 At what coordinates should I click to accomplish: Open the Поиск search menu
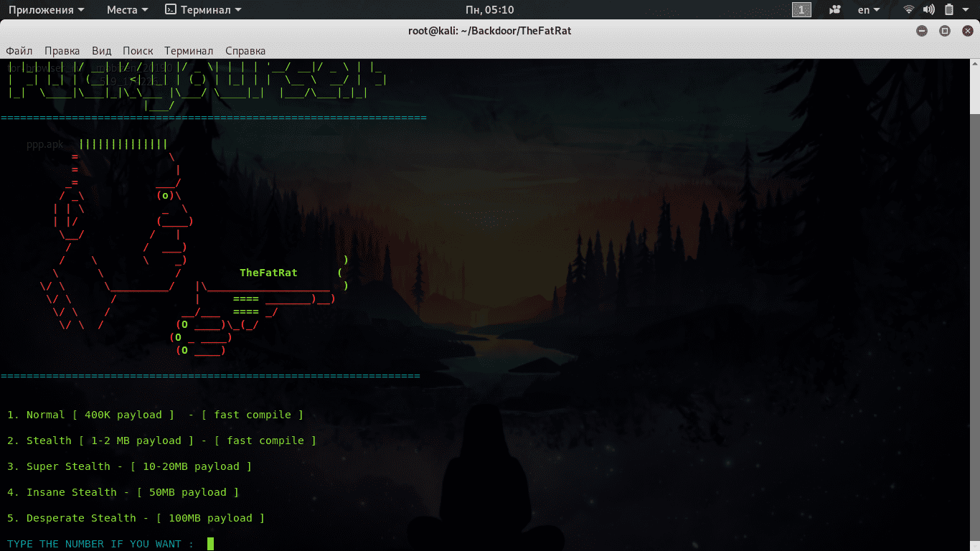[x=138, y=51]
